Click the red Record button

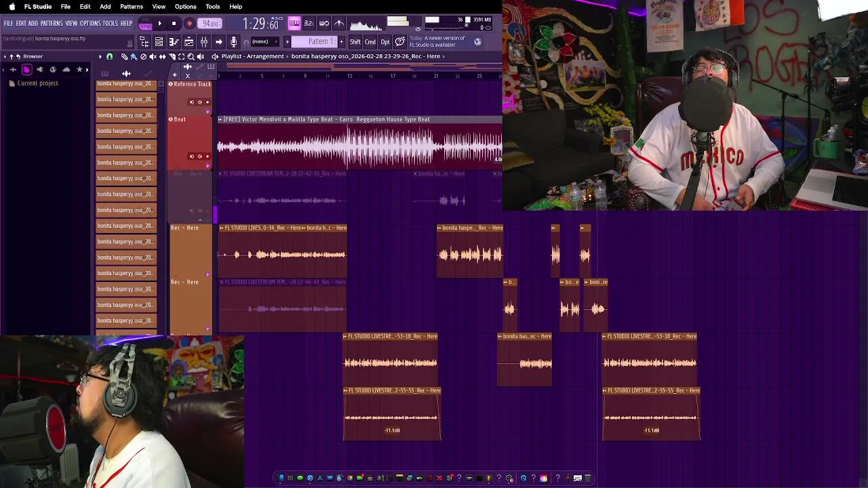click(x=190, y=23)
